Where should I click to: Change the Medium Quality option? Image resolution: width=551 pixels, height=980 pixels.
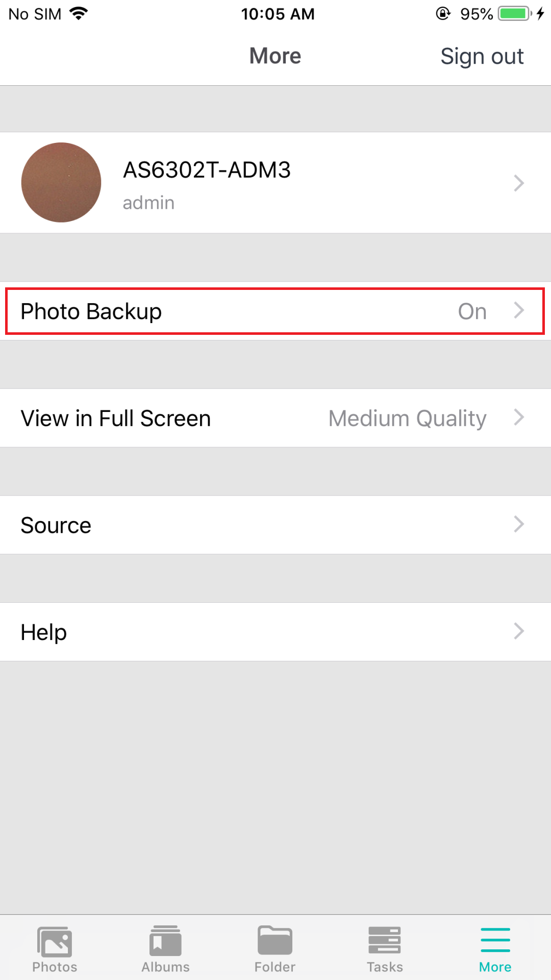407,419
